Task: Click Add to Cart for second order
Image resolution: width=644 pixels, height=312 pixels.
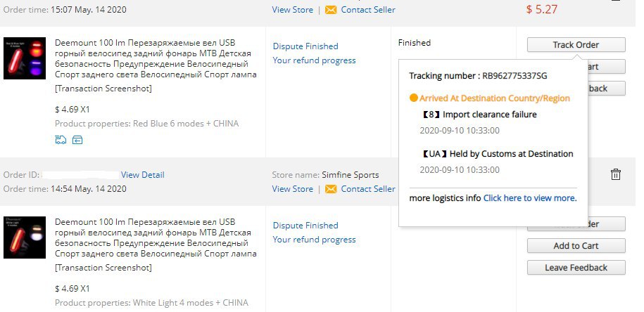Action: (x=576, y=245)
